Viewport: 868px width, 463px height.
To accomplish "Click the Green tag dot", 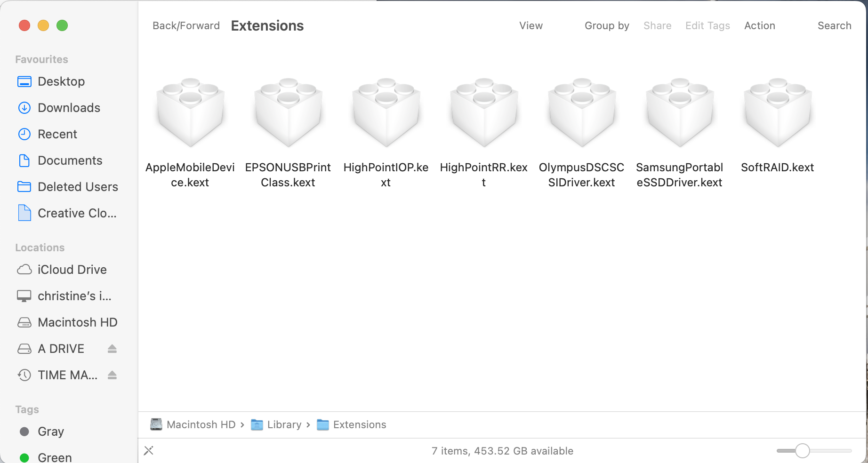I will coord(24,458).
